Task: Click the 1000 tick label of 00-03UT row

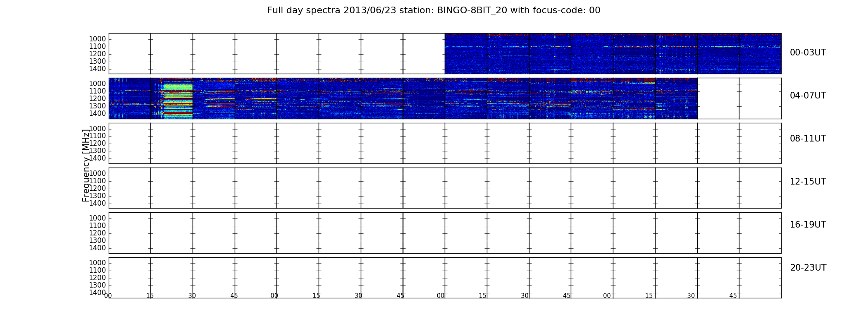Action: [97, 39]
